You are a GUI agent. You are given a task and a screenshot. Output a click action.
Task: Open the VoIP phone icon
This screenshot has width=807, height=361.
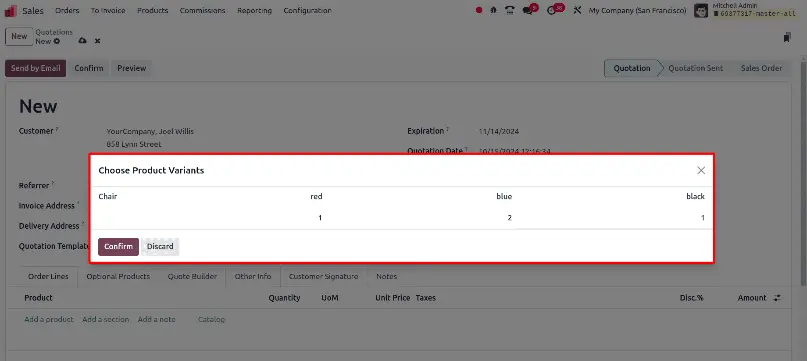pos(510,10)
